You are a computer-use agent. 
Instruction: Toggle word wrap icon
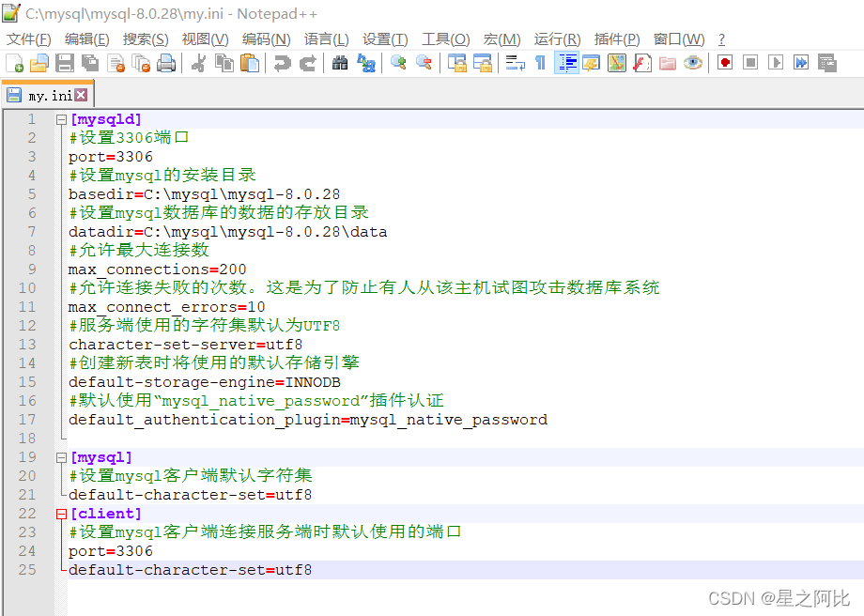(x=516, y=63)
